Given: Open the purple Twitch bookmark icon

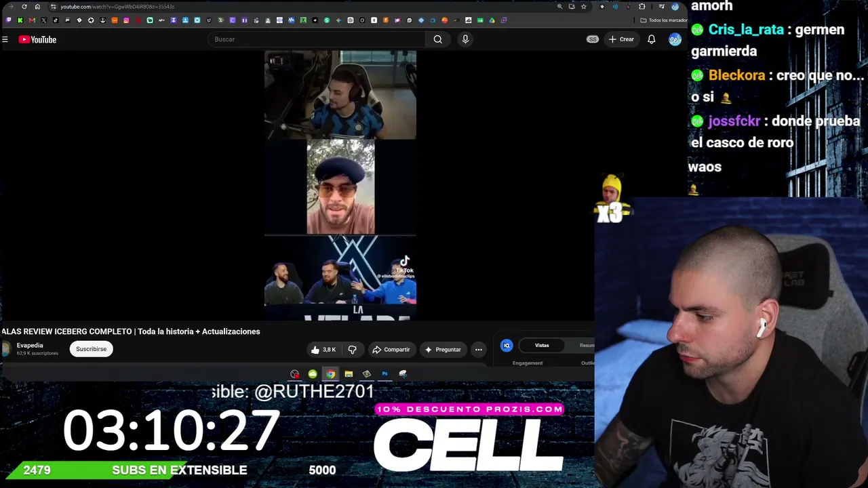Looking at the screenshot, I should [9, 20].
